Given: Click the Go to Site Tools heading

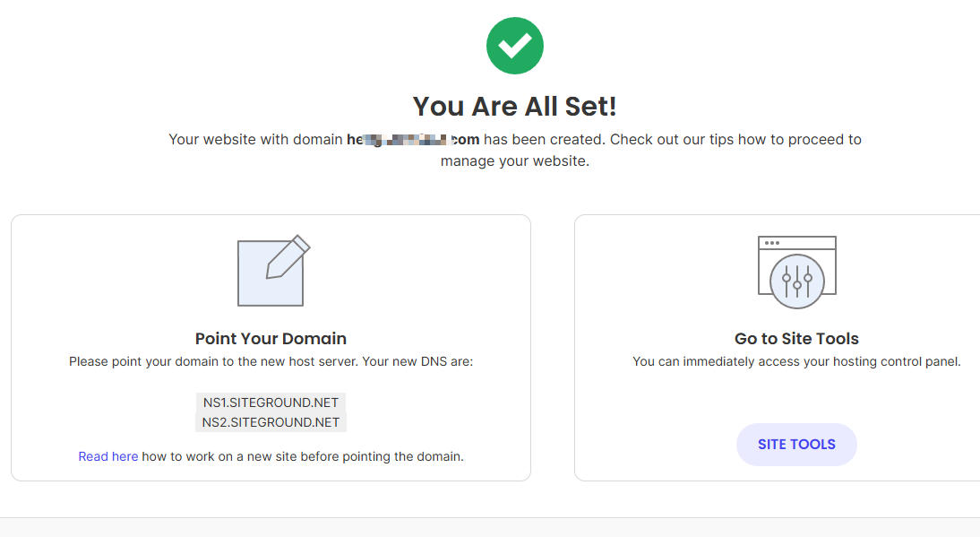Looking at the screenshot, I should click(x=796, y=339).
